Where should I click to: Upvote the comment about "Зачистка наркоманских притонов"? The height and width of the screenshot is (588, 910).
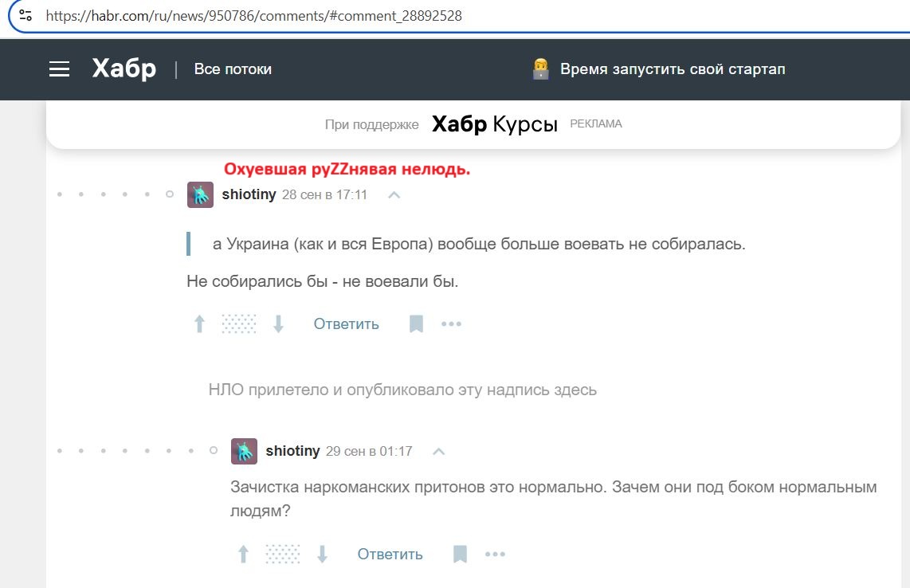point(243,555)
